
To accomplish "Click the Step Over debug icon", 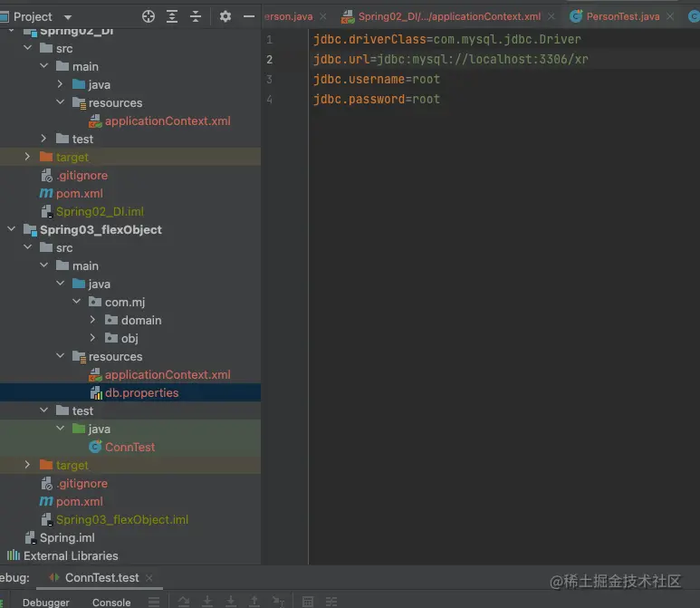I will [184, 602].
